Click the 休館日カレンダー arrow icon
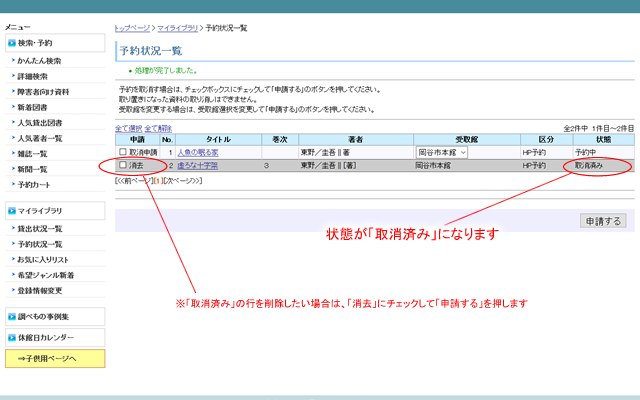 [x=11, y=337]
